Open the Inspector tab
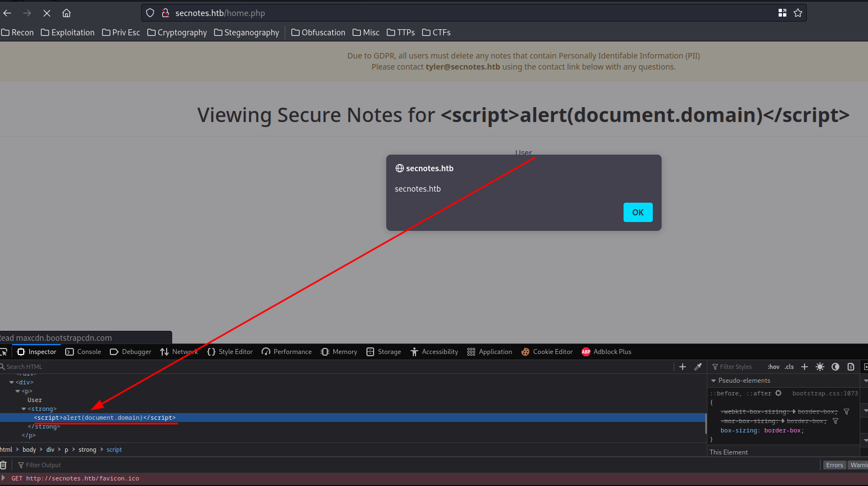 (x=36, y=352)
